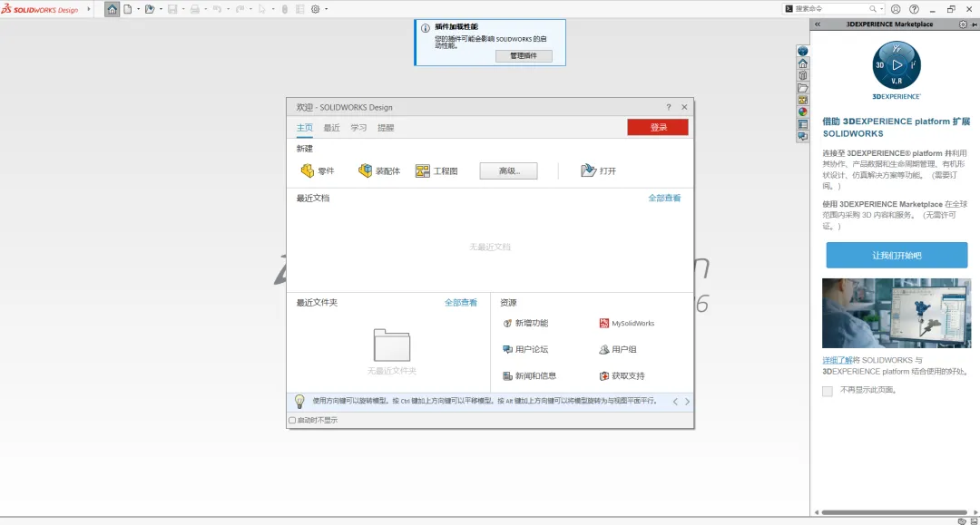
Task: Expand the Redo dropdown arrow
Action: 250,9
